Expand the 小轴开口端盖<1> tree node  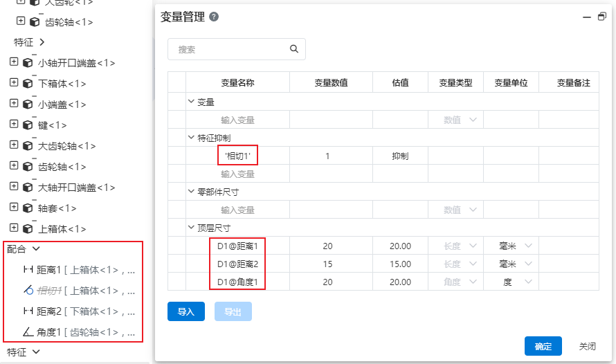(x=13, y=62)
